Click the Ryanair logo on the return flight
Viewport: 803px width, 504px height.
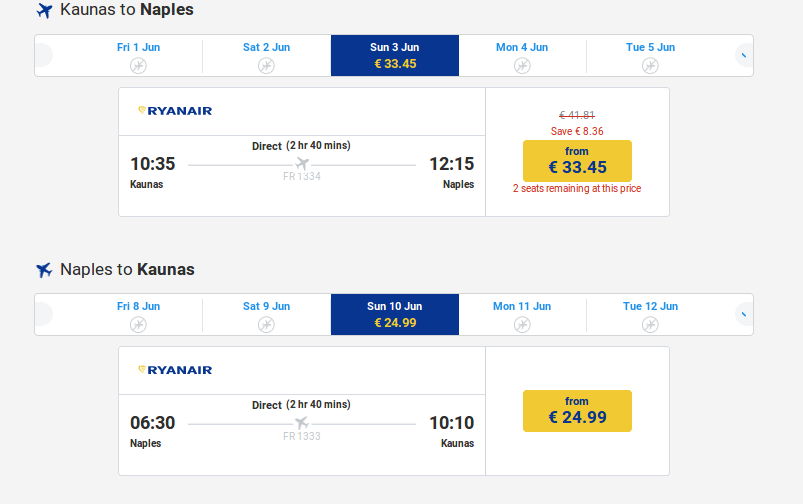(x=175, y=370)
